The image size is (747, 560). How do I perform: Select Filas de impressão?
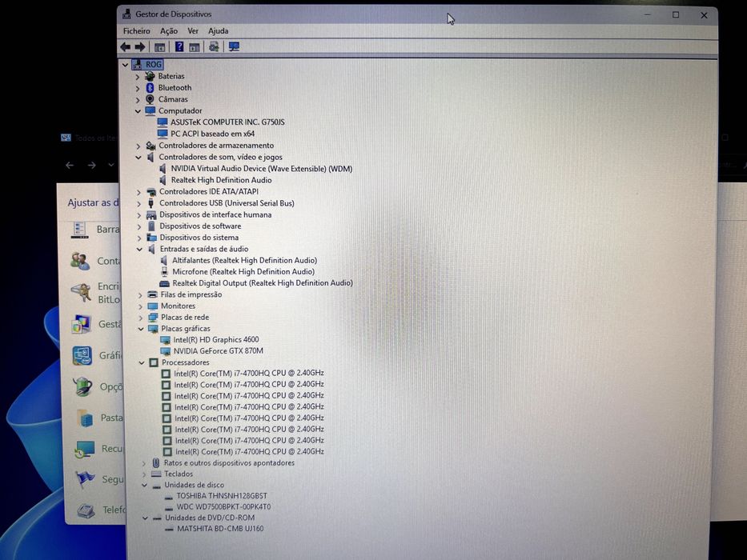point(191,294)
